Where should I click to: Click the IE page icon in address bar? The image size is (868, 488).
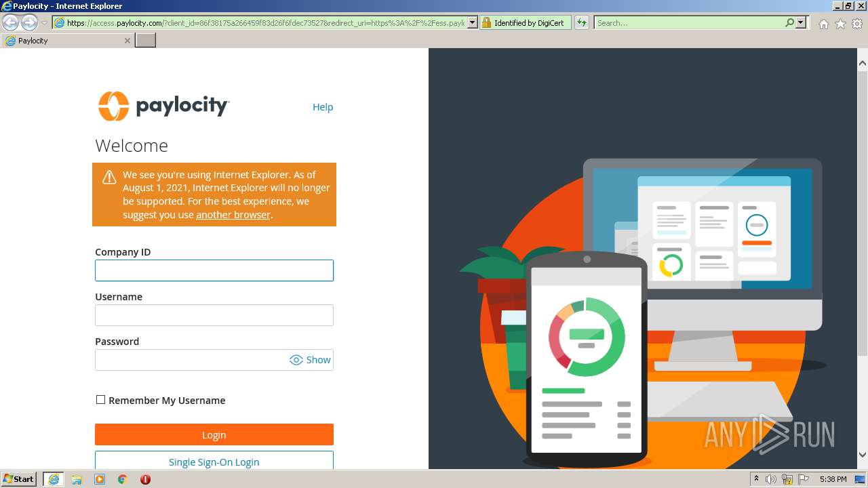point(59,23)
